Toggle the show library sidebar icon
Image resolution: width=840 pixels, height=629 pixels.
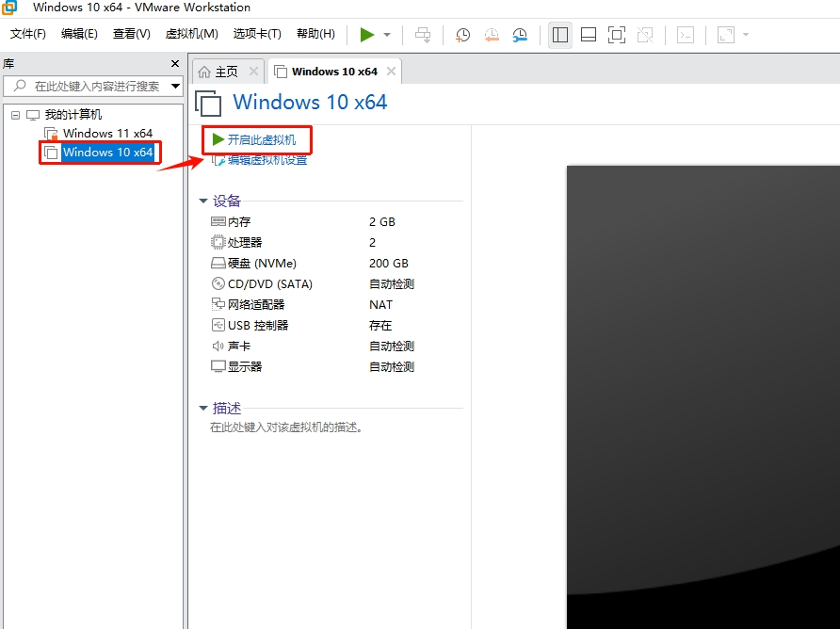coord(559,35)
